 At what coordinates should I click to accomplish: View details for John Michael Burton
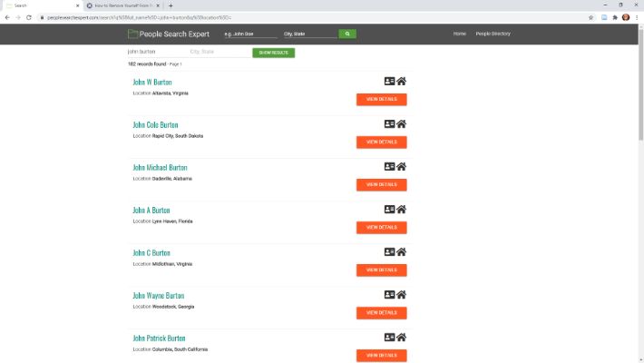click(382, 185)
